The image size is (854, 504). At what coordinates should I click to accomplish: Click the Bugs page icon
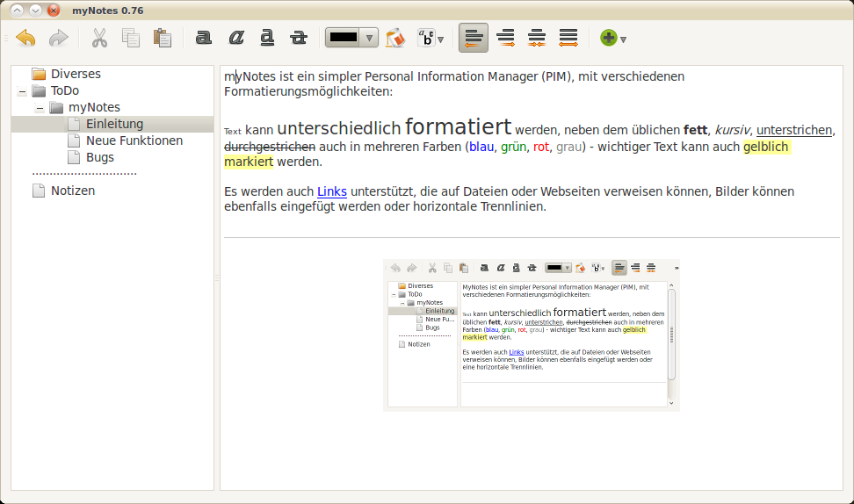[x=74, y=157]
